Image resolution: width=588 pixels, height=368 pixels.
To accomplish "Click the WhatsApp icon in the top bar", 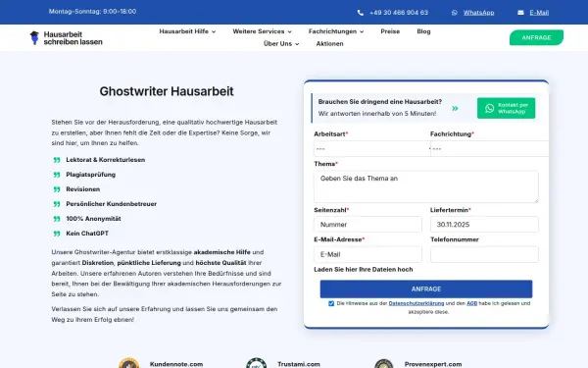I will coord(455,13).
